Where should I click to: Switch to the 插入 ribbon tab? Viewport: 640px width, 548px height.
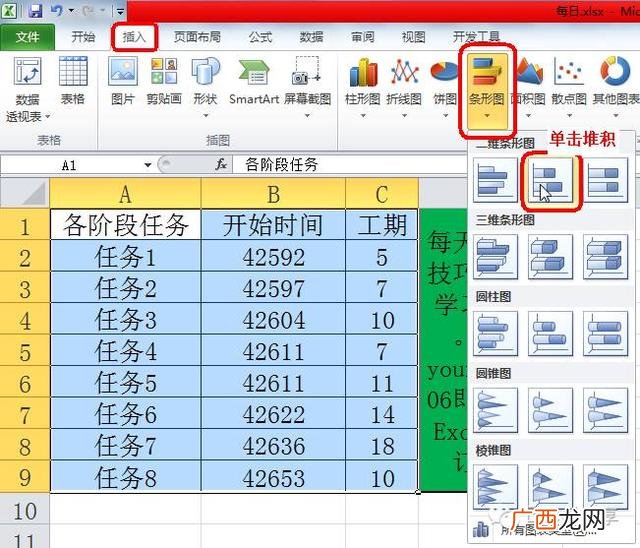coord(134,37)
